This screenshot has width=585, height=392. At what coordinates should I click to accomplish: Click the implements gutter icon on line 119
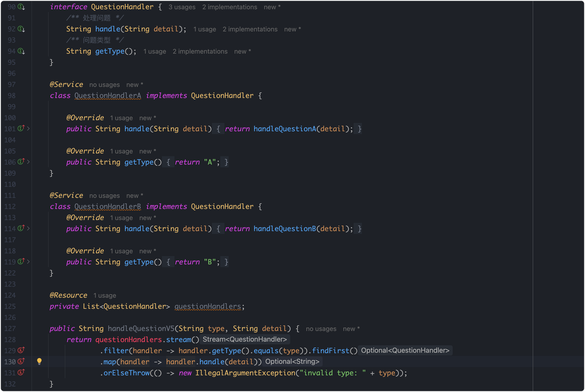click(x=21, y=261)
